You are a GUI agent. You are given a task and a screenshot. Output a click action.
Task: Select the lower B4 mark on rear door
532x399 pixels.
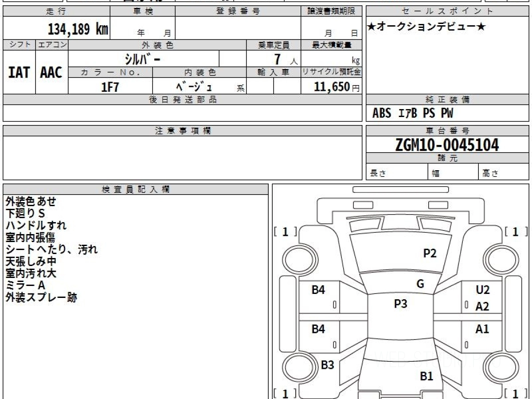[318, 329]
